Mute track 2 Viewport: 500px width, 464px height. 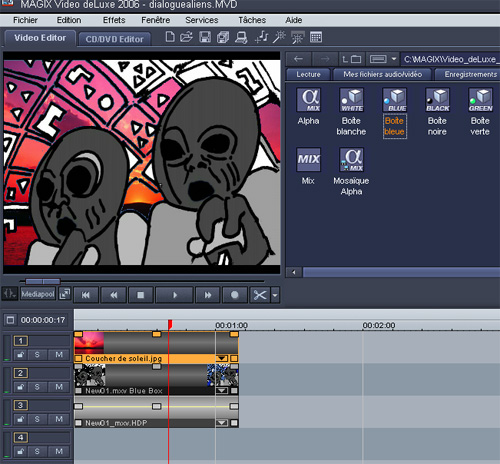59,387
